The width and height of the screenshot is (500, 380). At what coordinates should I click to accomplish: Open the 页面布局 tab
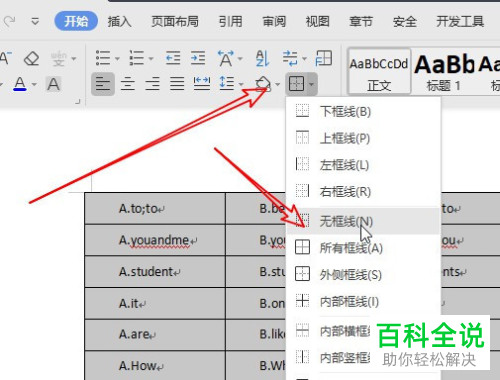tap(175, 22)
